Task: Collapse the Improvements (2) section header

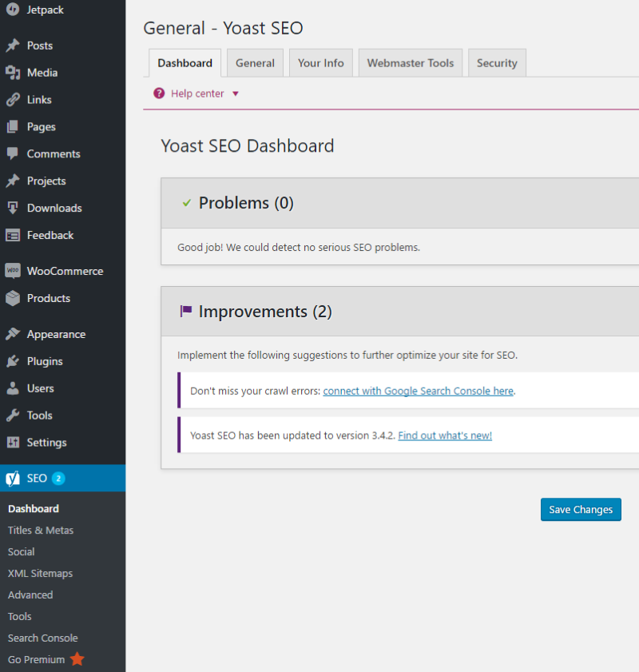Action: tap(399, 311)
